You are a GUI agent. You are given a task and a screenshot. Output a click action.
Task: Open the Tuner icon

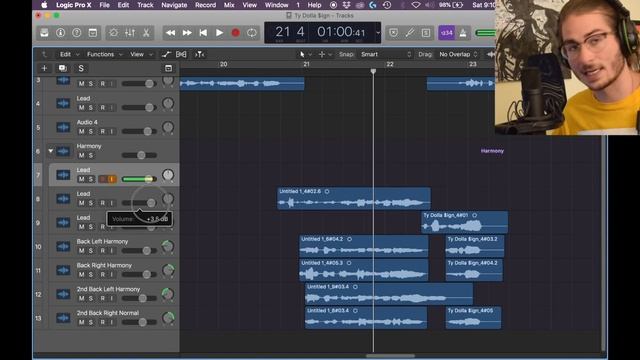(410, 33)
